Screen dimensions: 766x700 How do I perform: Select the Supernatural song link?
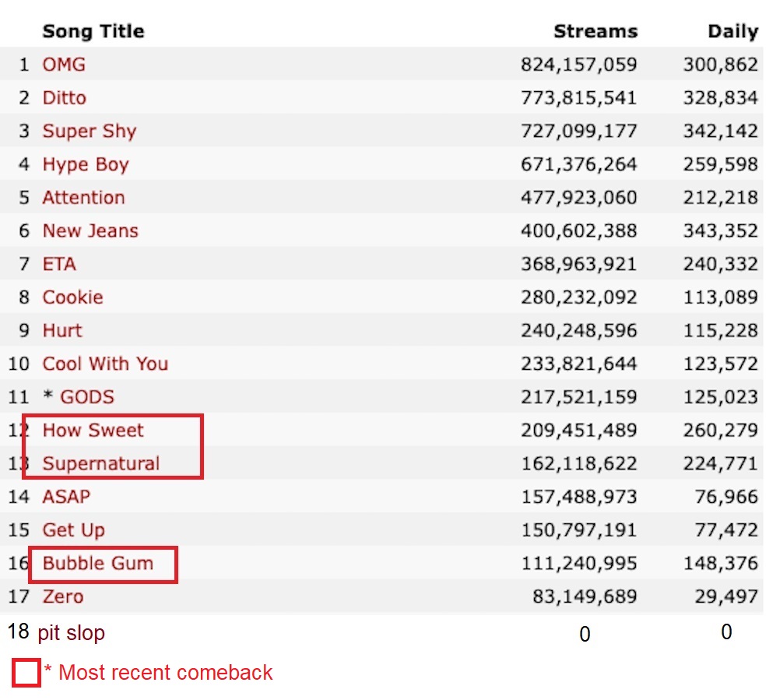point(101,463)
